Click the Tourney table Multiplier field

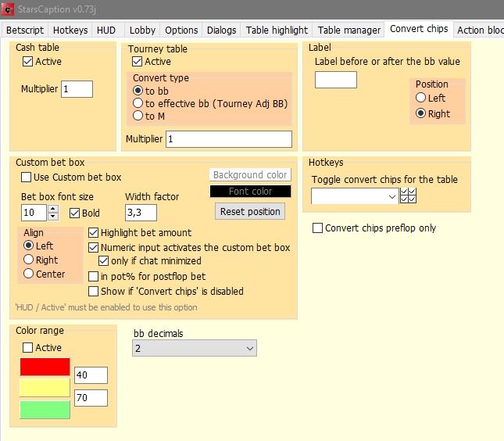pyautogui.click(x=229, y=139)
